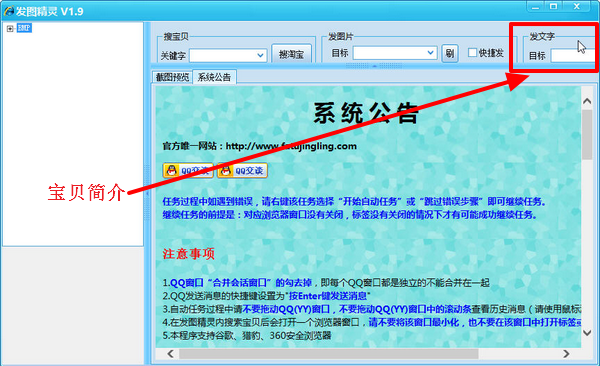Image resolution: width=600 pixels, height=366 pixels.
Task: Expand the BMP tree node
Action: pos(10,28)
